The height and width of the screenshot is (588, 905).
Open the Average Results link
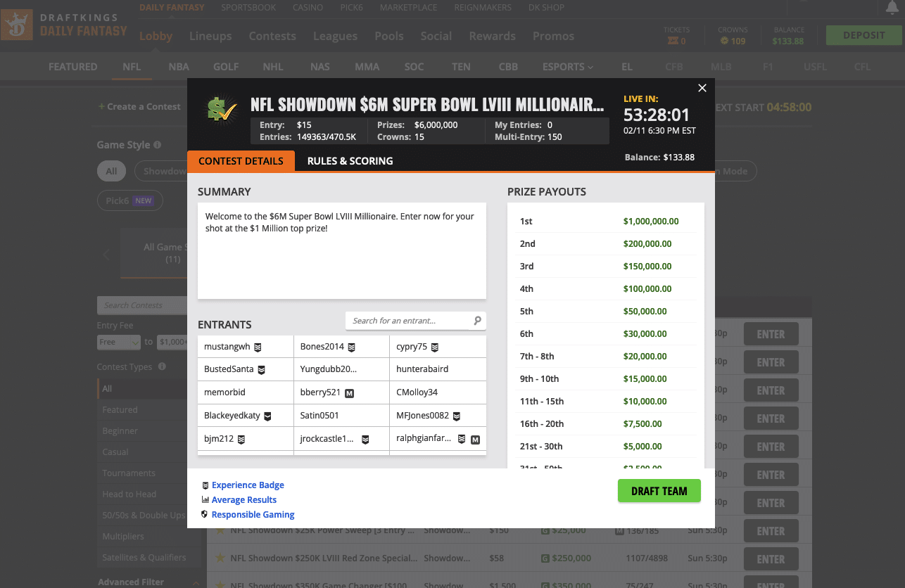tap(244, 499)
